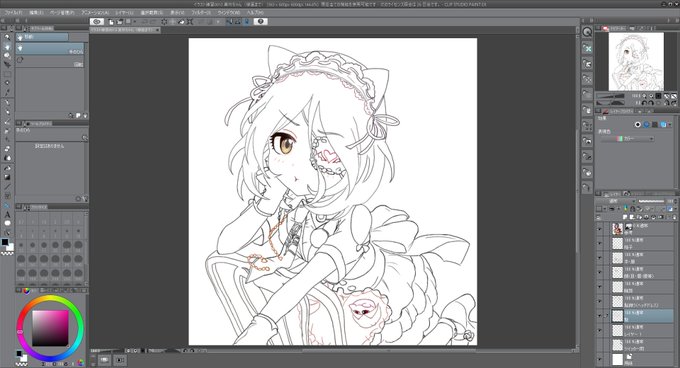
Task: Click the zoom-in icon in Navigator panel
Action: click(x=644, y=96)
